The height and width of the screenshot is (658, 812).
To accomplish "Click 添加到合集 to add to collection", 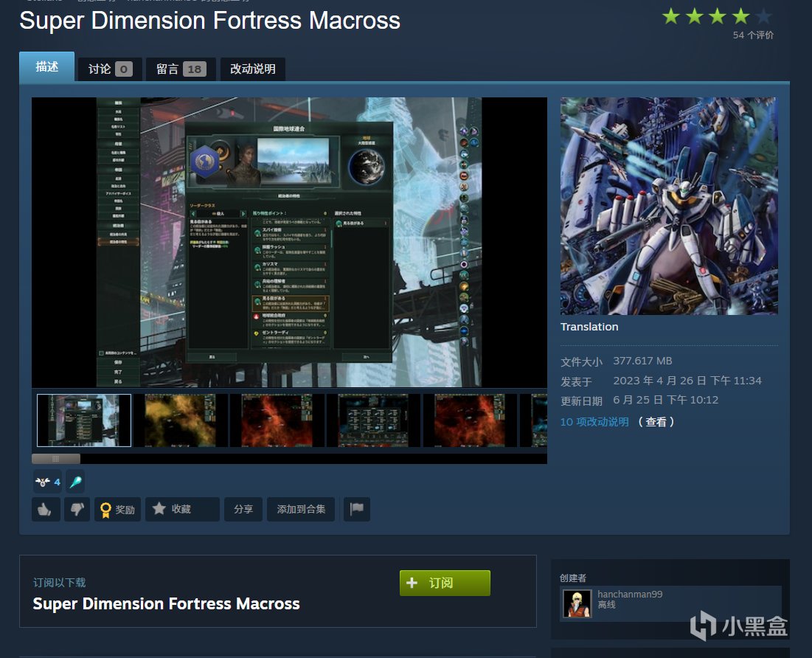I will (301, 509).
